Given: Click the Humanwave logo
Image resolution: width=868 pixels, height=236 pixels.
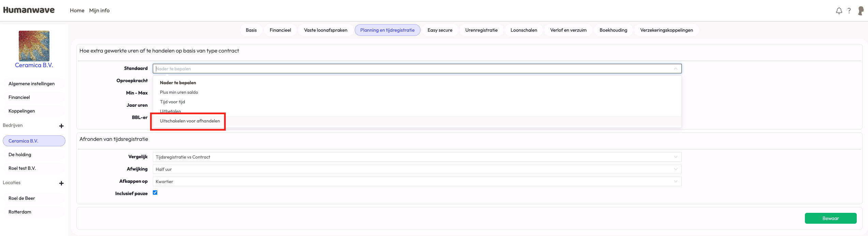Looking at the screenshot, I should [x=29, y=10].
